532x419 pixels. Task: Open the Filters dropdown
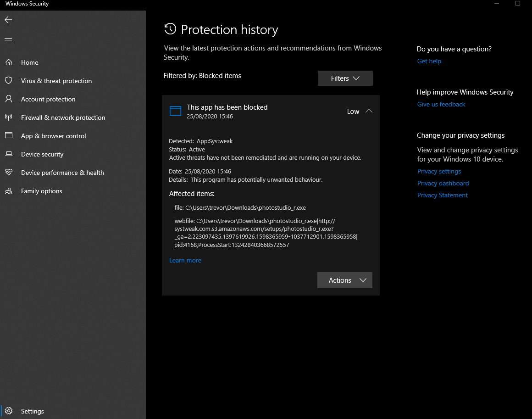point(345,78)
